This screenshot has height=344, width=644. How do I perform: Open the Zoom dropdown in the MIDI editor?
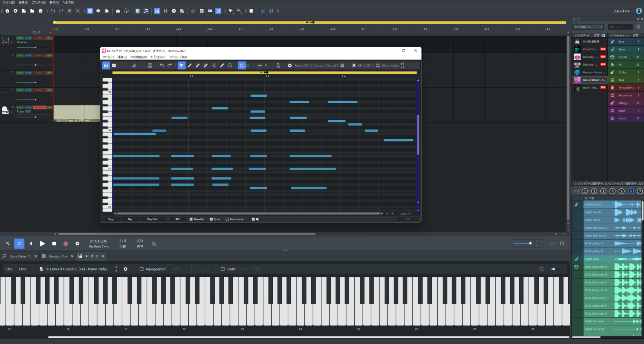(x=406, y=214)
